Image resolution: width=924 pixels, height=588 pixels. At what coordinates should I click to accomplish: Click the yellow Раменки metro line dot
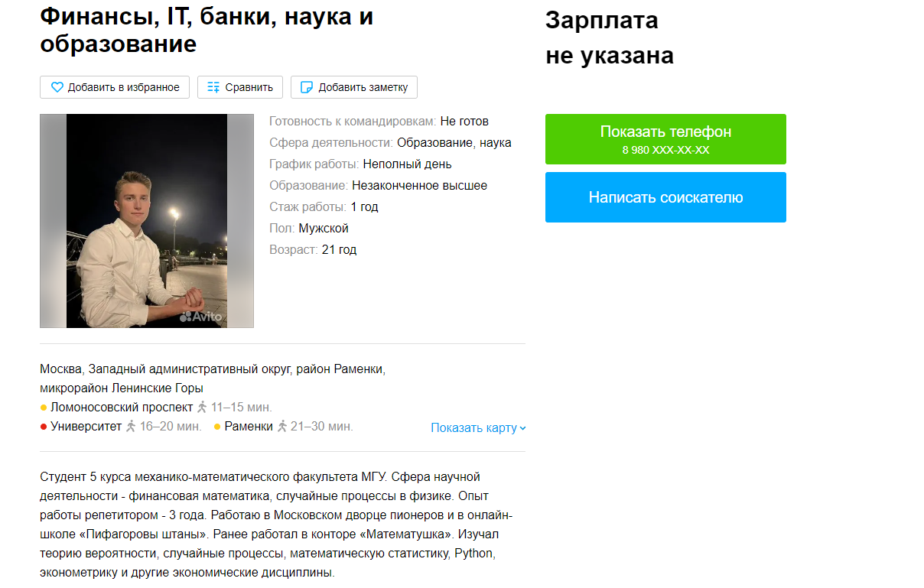click(x=217, y=427)
